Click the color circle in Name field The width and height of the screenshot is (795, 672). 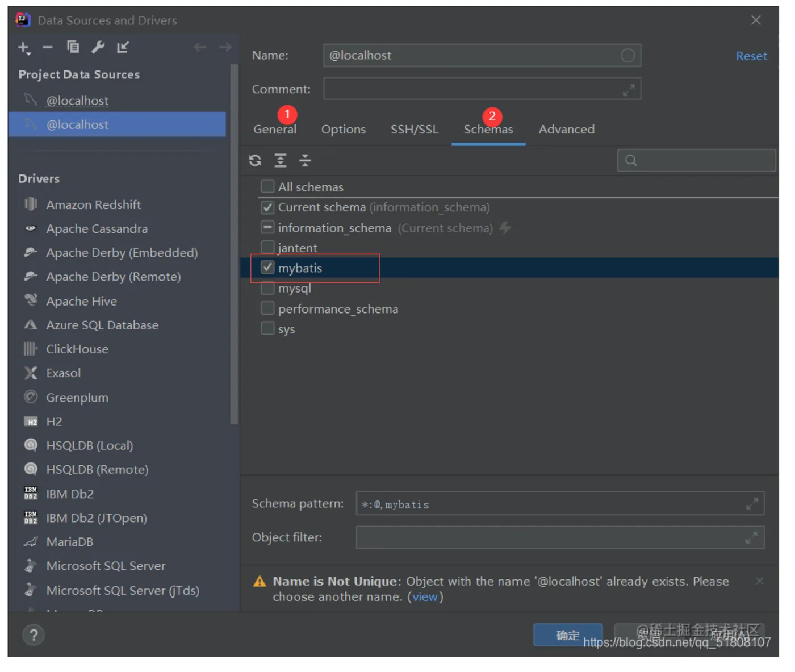pos(627,56)
